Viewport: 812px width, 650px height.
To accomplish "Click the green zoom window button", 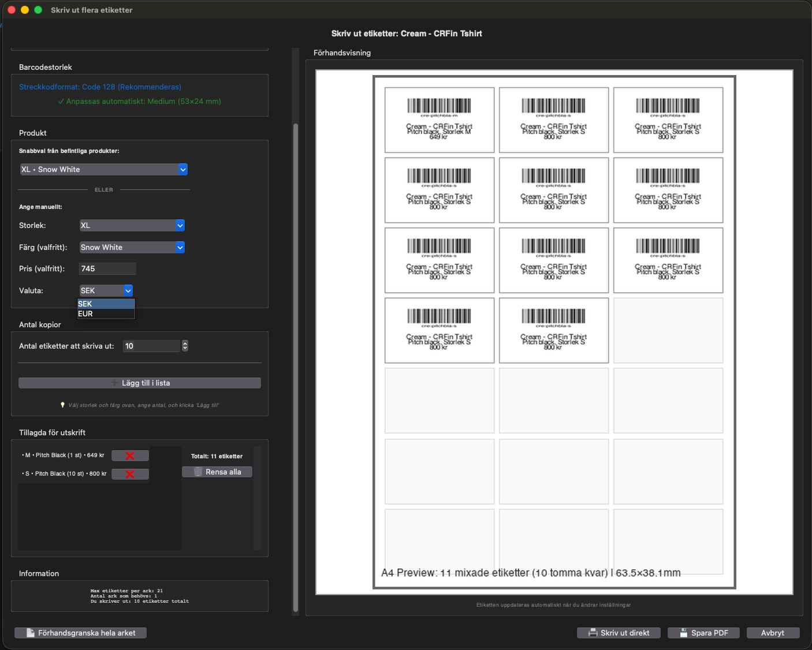I will click(38, 10).
